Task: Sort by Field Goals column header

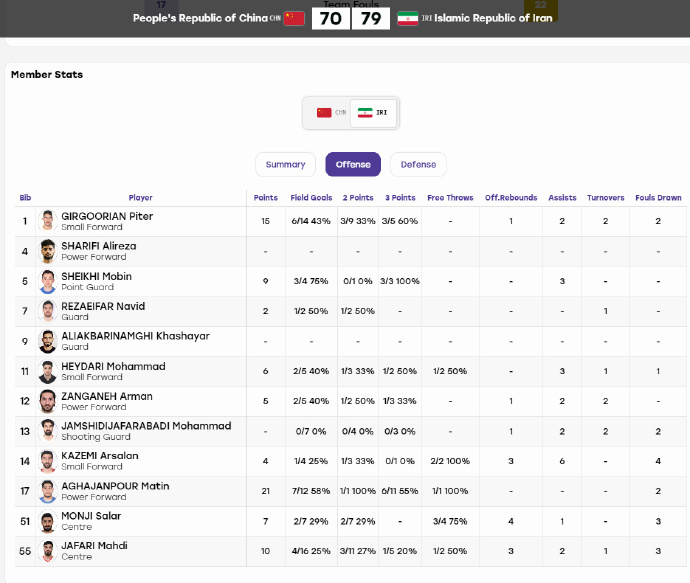Action: (x=311, y=198)
